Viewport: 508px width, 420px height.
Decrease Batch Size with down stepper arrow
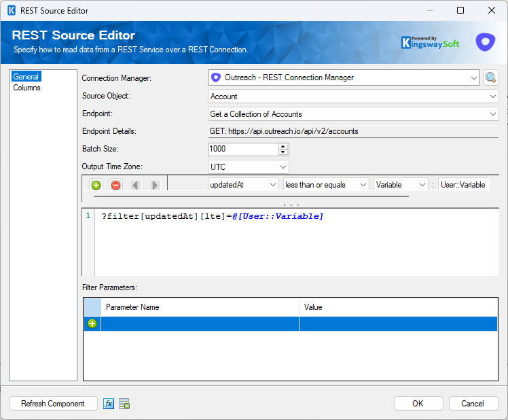[283, 152]
